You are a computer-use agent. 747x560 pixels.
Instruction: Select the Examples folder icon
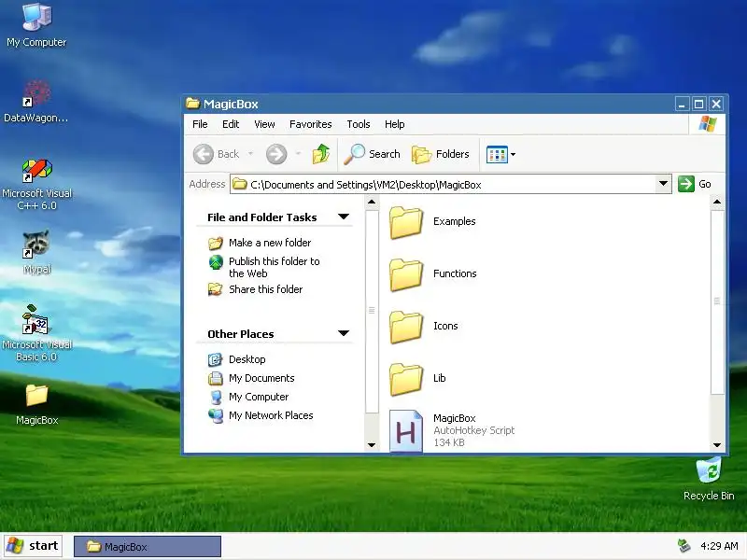406,222
